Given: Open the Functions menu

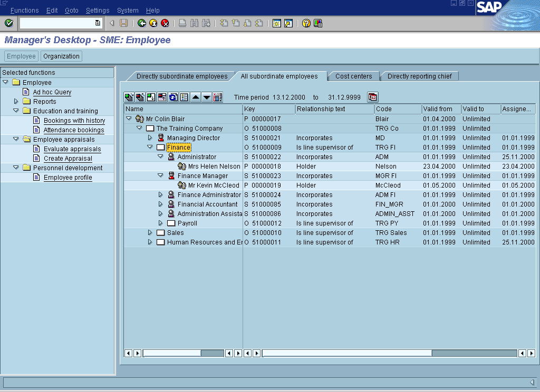Looking at the screenshot, I should [x=24, y=11].
